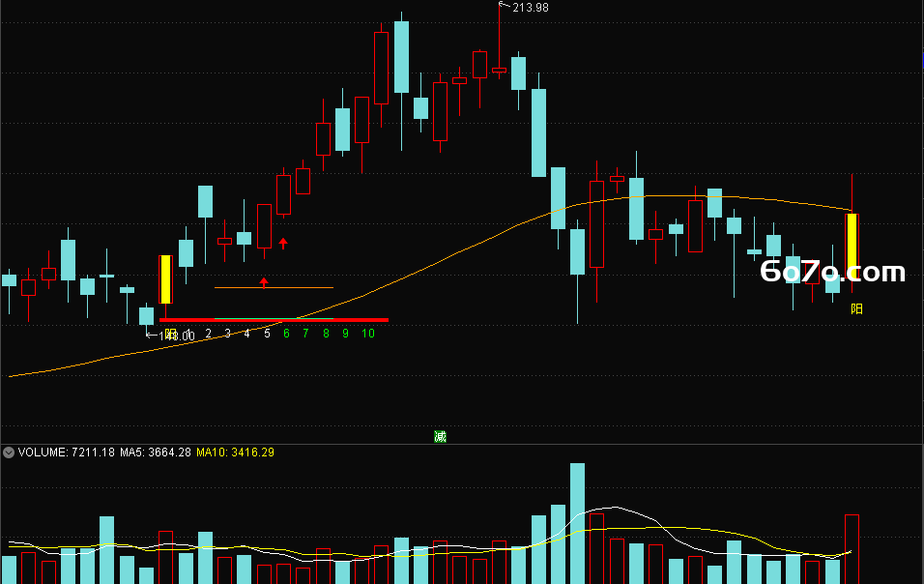Click green count label 9
Image resolution: width=924 pixels, height=584 pixels.
345,334
